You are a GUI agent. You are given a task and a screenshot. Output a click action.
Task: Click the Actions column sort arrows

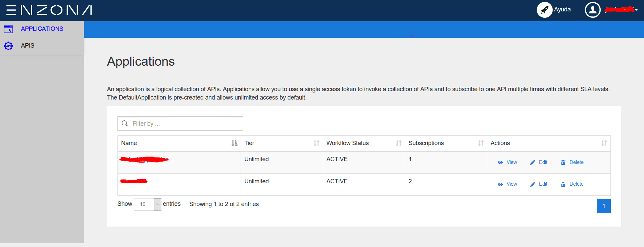pos(604,143)
